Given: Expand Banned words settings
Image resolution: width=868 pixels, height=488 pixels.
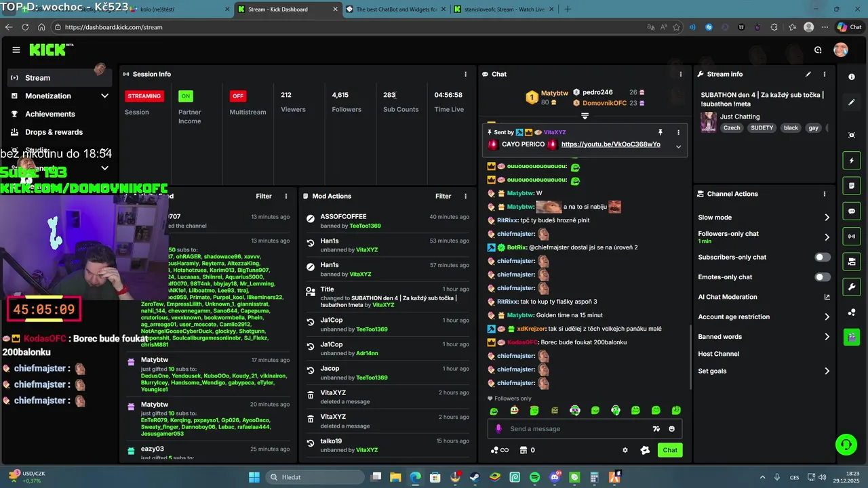Looking at the screenshot, I should (x=764, y=337).
